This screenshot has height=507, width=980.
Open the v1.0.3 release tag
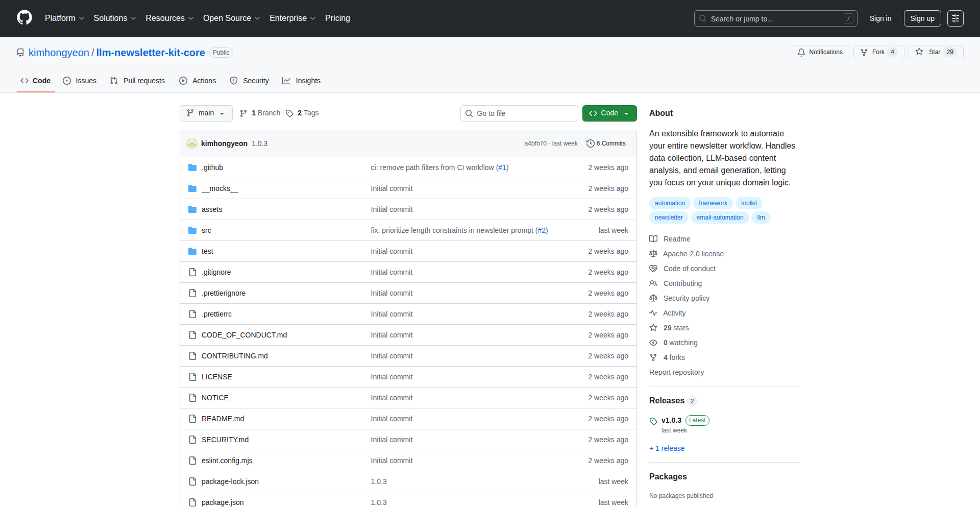(x=671, y=420)
